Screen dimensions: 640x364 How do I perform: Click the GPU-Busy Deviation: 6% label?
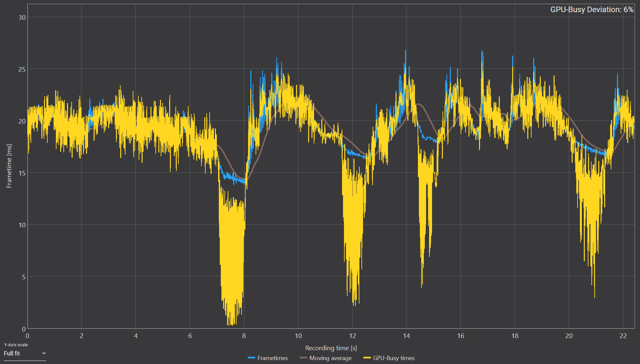592,10
